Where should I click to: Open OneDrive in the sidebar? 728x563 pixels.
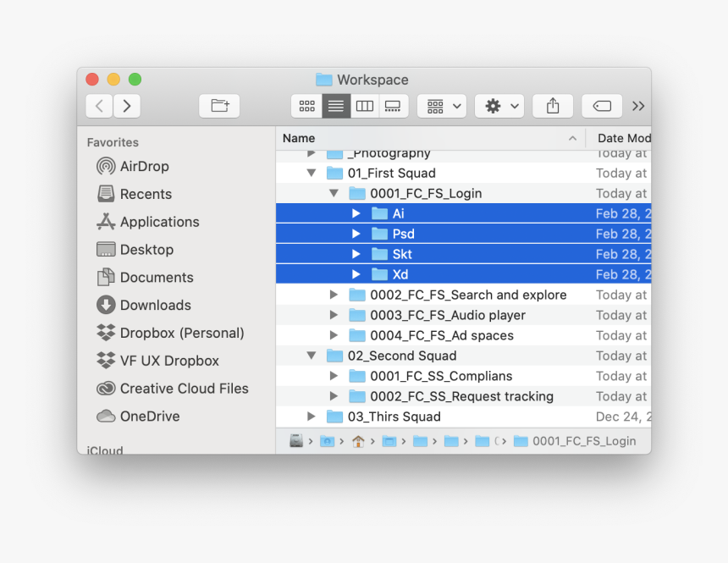[138, 417]
